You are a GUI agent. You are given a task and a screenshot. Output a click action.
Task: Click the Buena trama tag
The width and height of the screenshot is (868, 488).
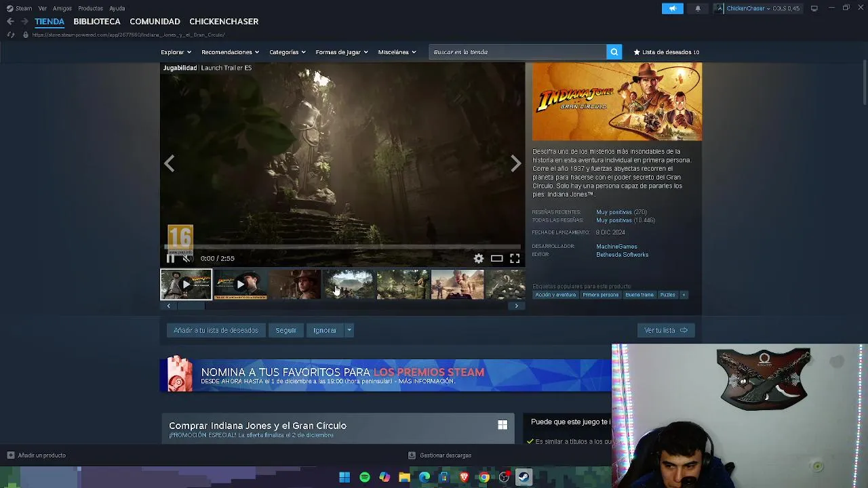tap(639, 295)
